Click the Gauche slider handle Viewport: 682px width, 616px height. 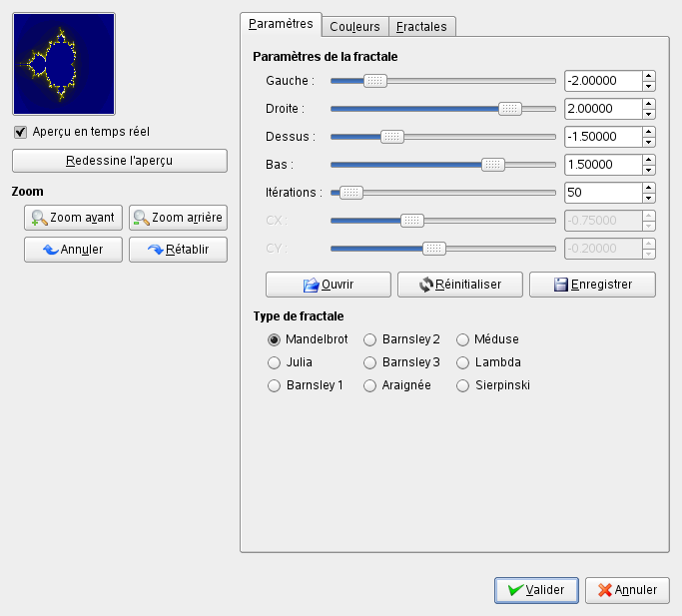pyautogui.click(x=375, y=81)
